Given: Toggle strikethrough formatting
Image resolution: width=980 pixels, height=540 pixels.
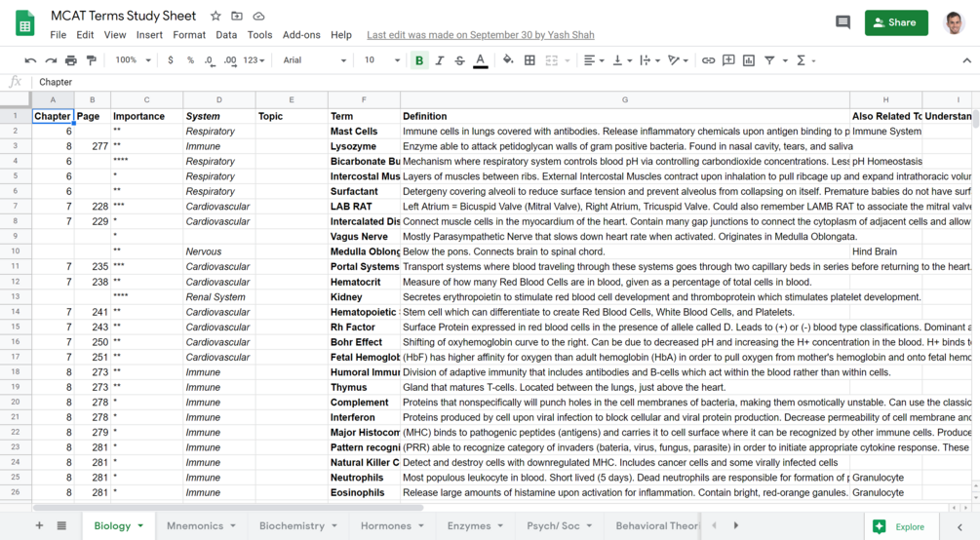Looking at the screenshot, I should [x=459, y=60].
